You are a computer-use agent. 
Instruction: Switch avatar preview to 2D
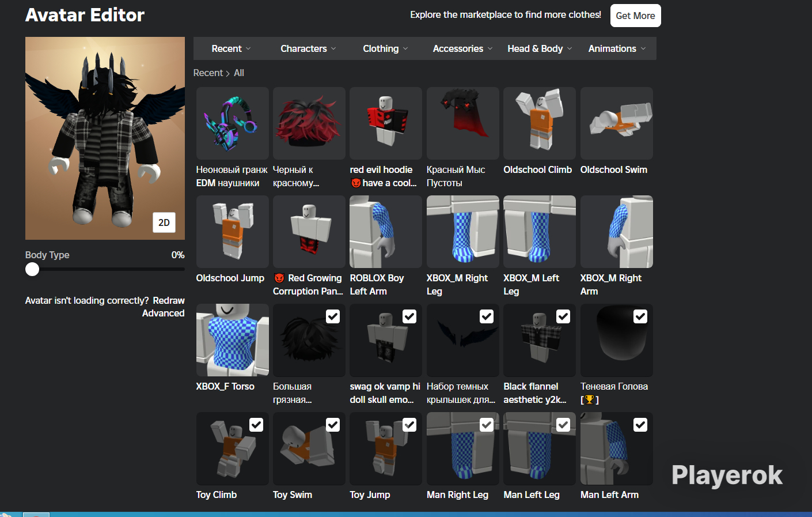(x=164, y=222)
